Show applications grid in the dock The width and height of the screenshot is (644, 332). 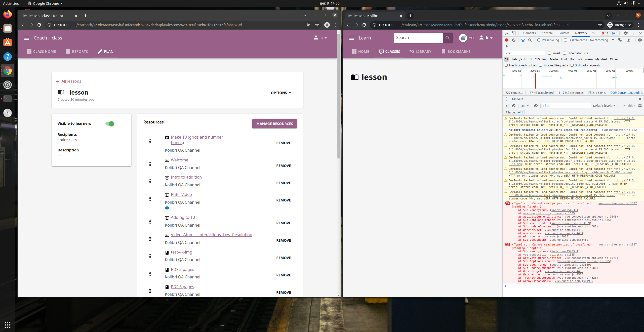pyautogui.click(x=8, y=325)
